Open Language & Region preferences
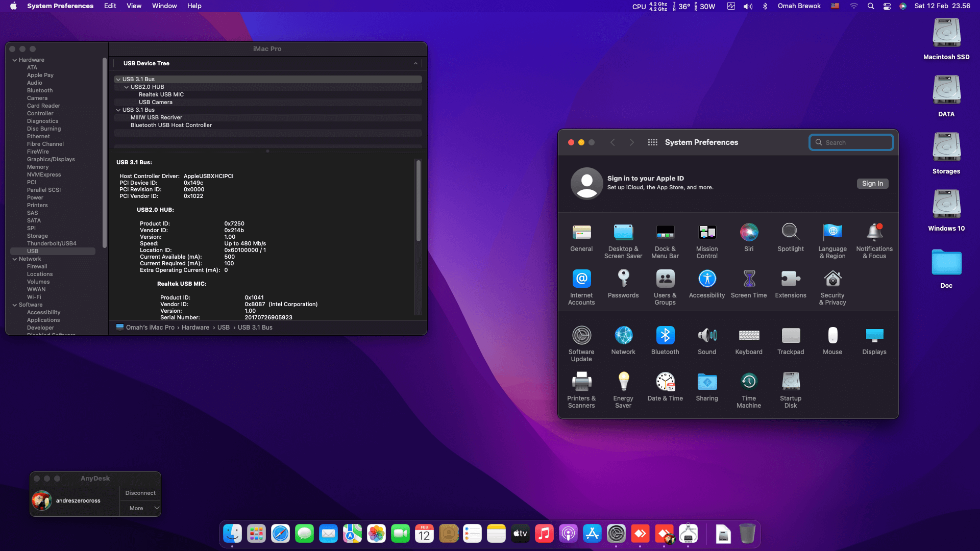 [x=832, y=241]
